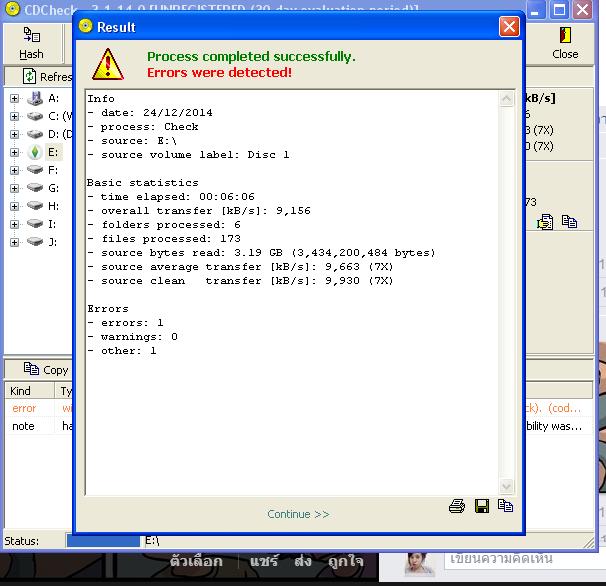Click the warning triangle icon
606x586 pixels.
(x=108, y=64)
